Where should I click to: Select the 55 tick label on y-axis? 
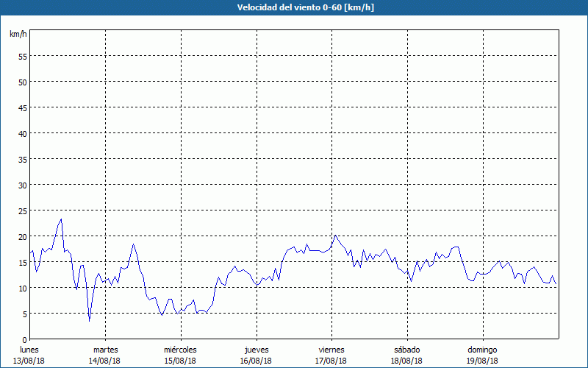click(x=22, y=56)
